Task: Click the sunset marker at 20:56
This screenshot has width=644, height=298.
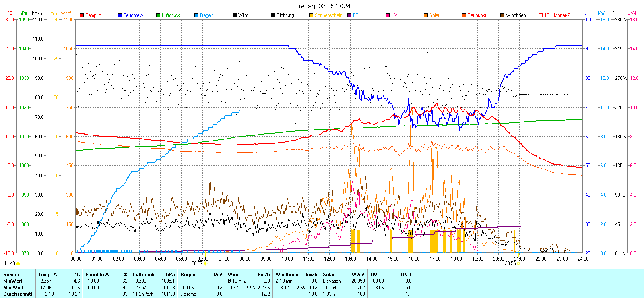Action: pos(519,263)
